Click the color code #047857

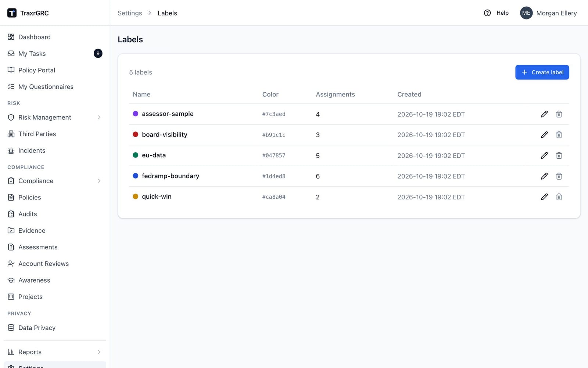pyautogui.click(x=274, y=156)
